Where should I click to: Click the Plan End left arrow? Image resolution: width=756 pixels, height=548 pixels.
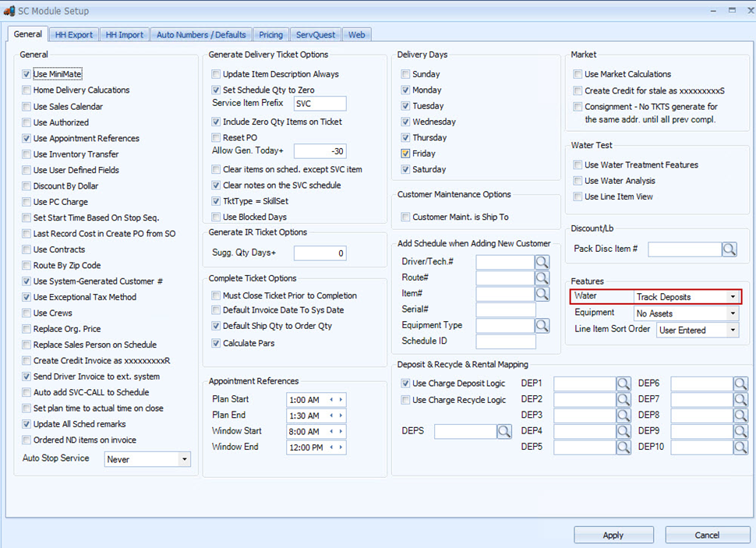pyautogui.click(x=331, y=415)
